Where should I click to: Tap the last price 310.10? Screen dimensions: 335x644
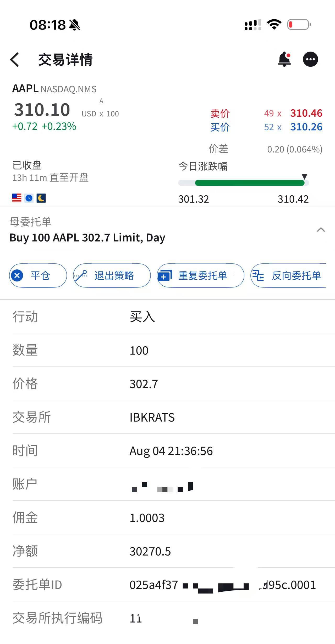click(42, 110)
